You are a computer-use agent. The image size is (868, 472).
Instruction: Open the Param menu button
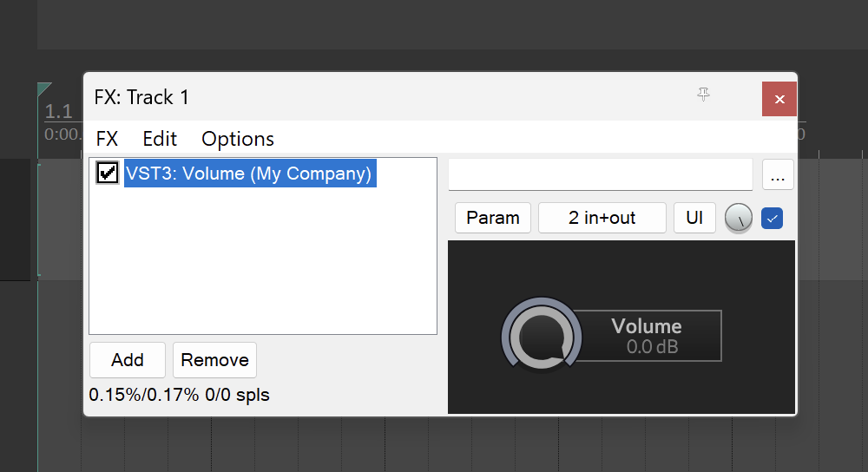point(493,218)
